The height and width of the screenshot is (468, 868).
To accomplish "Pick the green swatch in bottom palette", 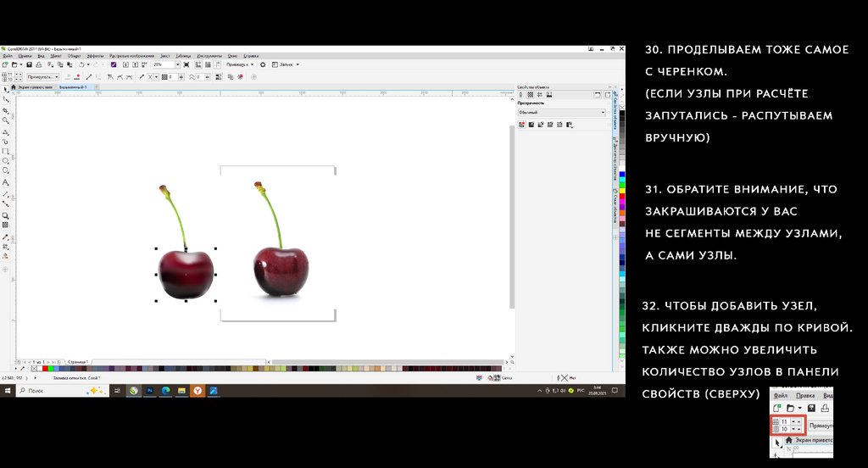I will pyautogui.click(x=50, y=368).
